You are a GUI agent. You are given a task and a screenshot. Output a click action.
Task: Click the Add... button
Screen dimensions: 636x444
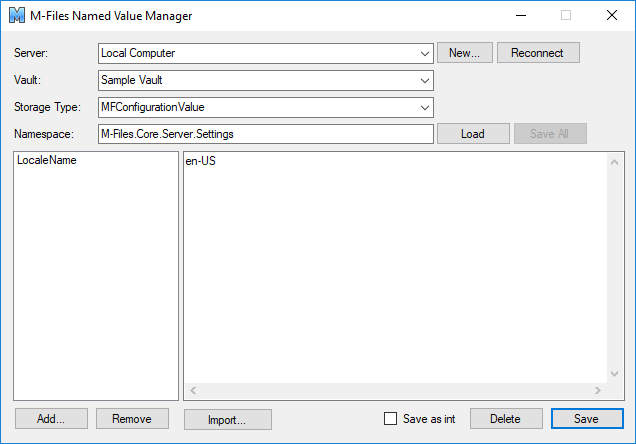click(x=51, y=418)
